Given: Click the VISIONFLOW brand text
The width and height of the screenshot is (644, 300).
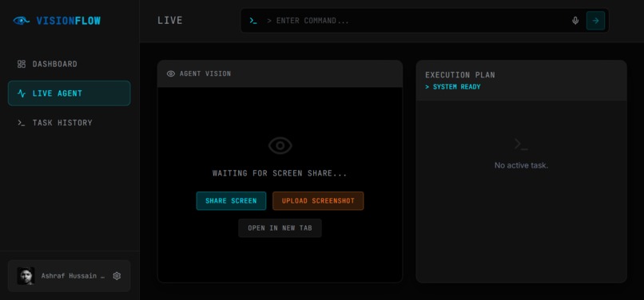Looking at the screenshot, I should pos(68,21).
